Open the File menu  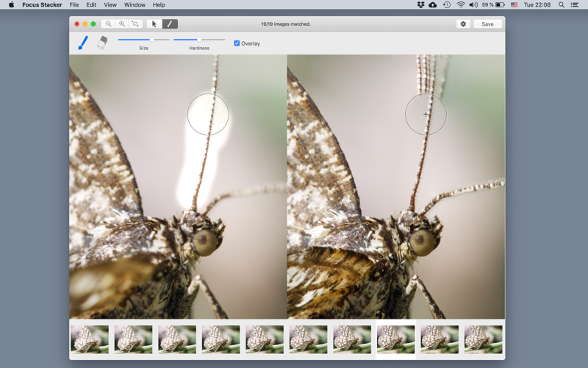click(x=74, y=5)
